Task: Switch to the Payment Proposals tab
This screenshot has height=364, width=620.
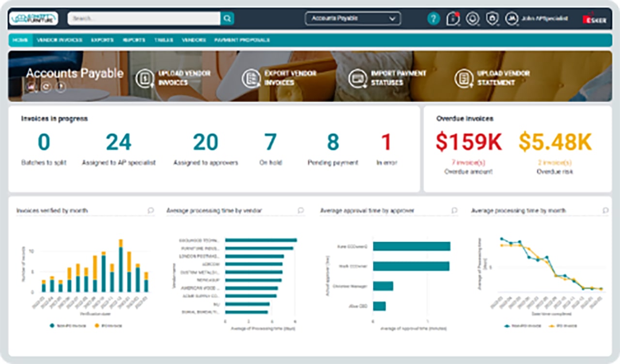Action: [x=241, y=40]
